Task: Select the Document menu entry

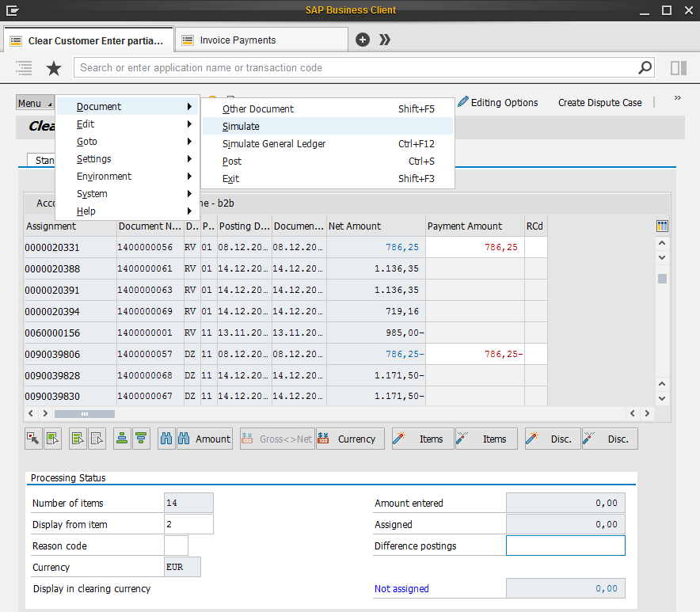Action: [x=127, y=107]
